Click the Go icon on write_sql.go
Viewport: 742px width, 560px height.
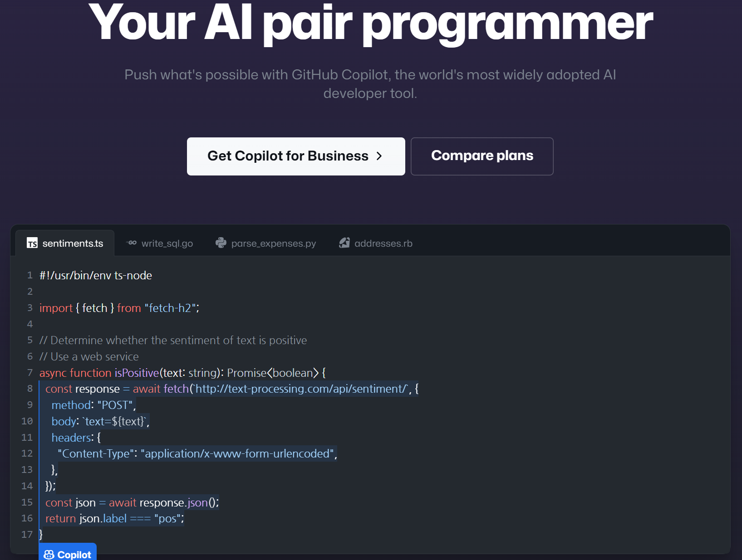[x=132, y=243]
